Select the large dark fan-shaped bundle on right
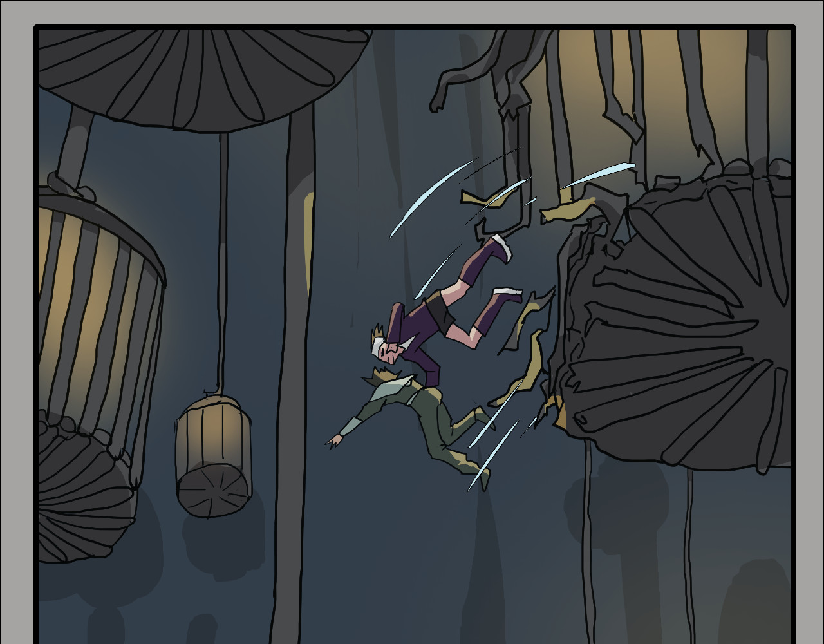This screenshot has height=644, width=824. click(676, 322)
